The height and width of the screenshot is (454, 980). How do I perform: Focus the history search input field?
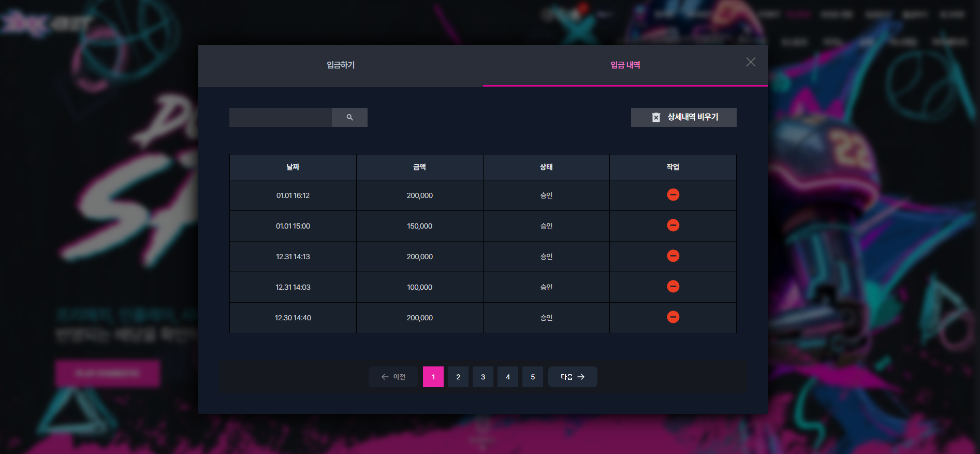[281, 118]
